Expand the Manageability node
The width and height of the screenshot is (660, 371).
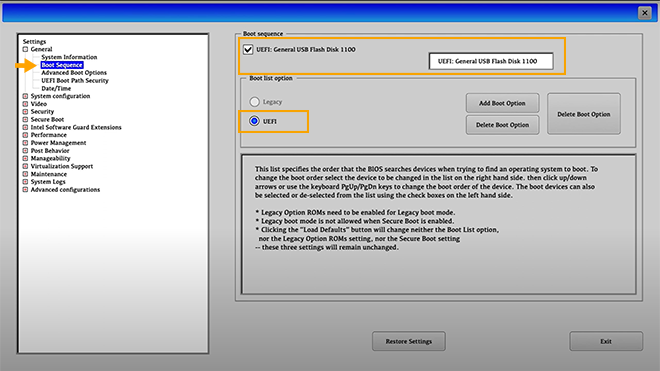click(x=25, y=158)
